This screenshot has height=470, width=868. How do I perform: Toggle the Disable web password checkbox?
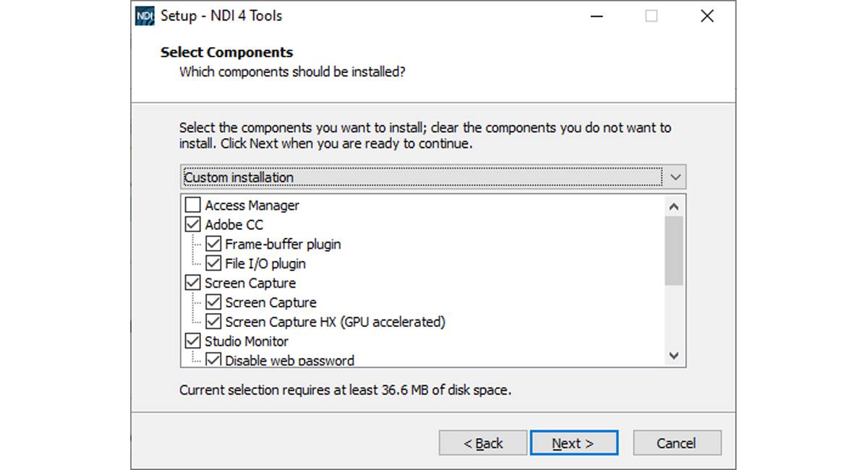click(213, 360)
